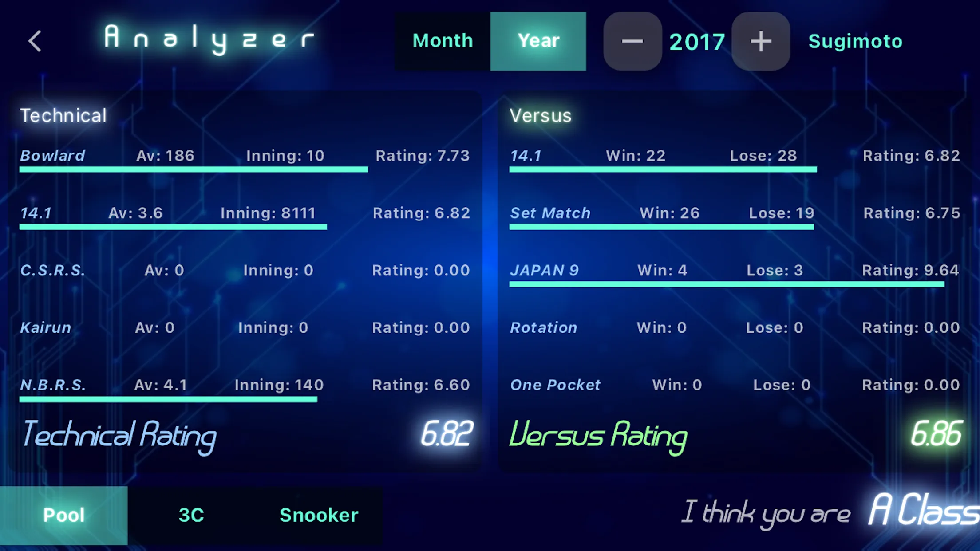Select the Pool game mode tab
Image resolution: width=980 pixels, height=551 pixels.
coord(63,514)
